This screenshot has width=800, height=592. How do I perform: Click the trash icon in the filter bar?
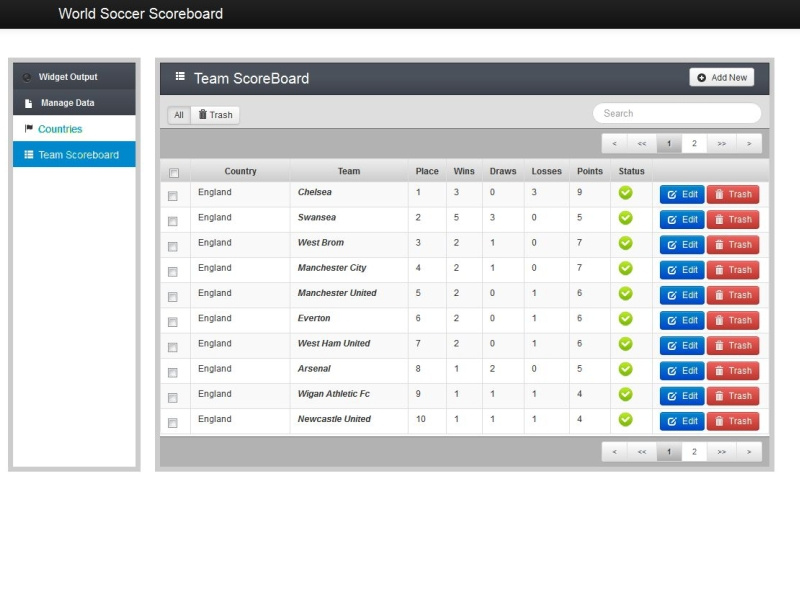coord(205,114)
